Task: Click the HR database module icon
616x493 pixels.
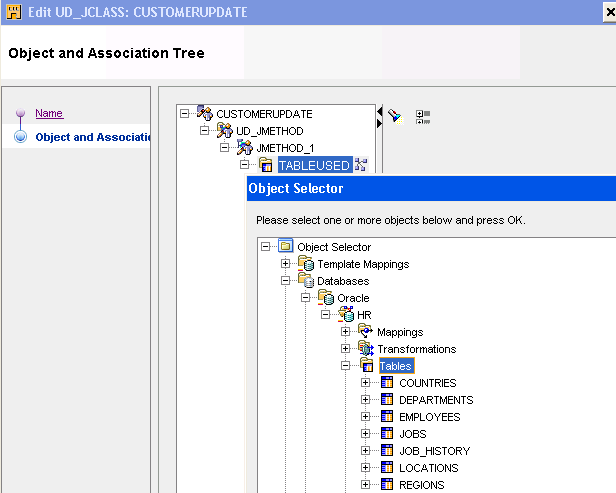Action: tap(346, 315)
